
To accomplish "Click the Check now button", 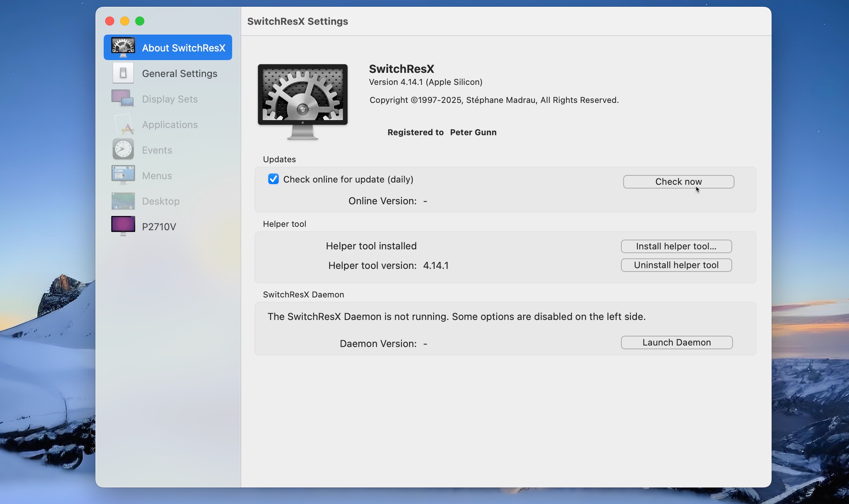I will point(678,182).
